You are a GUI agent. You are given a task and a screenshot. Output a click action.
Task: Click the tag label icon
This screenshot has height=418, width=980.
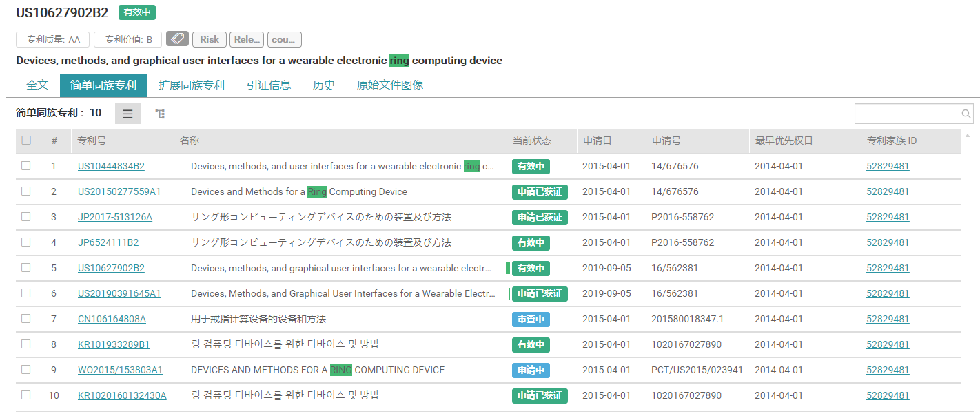(177, 39)
